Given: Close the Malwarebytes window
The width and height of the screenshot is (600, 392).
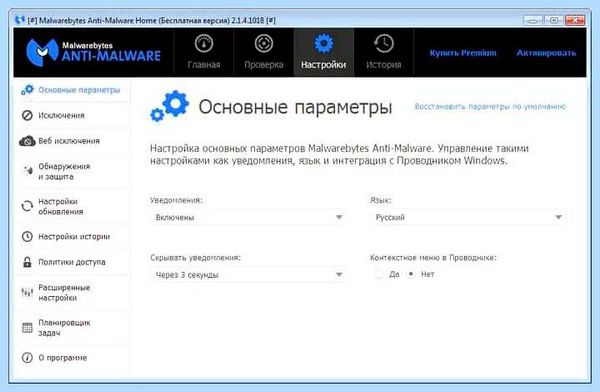Looking at the screenshot, I should point(575,20).
